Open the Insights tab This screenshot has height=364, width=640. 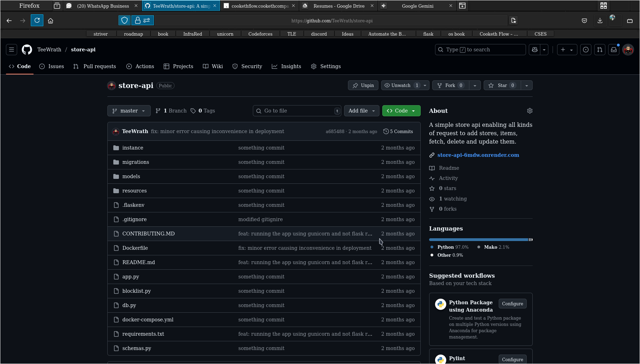(x=286, y=66)
